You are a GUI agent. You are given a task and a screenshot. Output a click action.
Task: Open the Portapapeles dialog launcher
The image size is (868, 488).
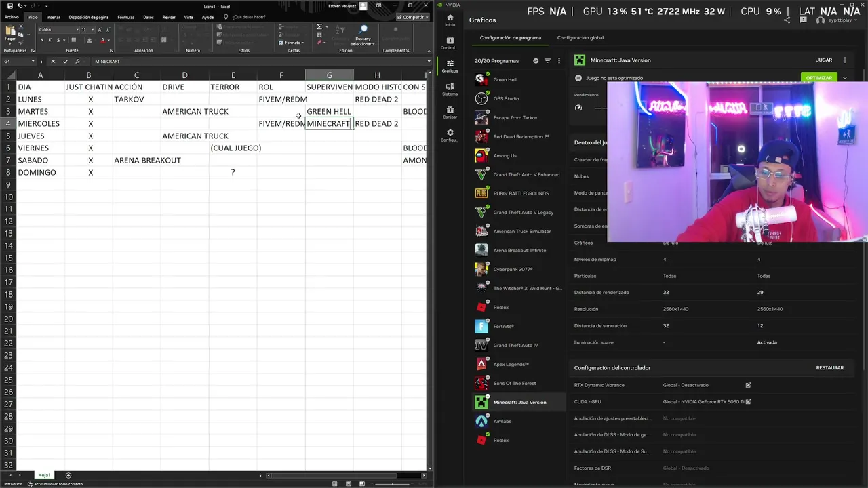(31, 51)
